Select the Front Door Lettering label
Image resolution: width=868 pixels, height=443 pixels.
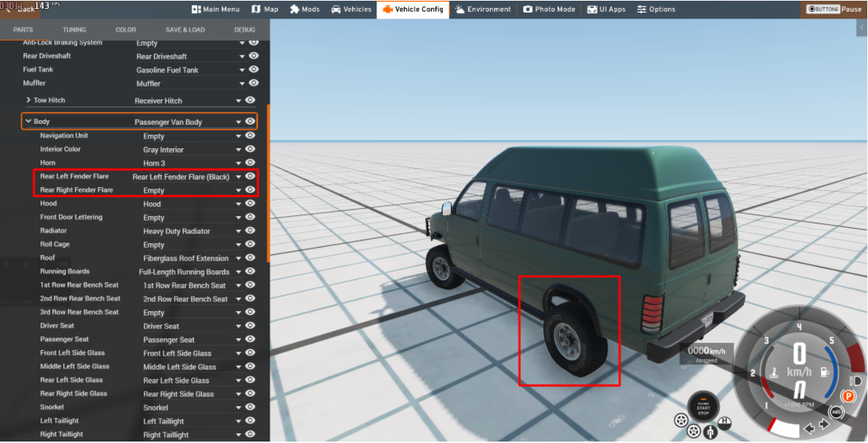71,217
